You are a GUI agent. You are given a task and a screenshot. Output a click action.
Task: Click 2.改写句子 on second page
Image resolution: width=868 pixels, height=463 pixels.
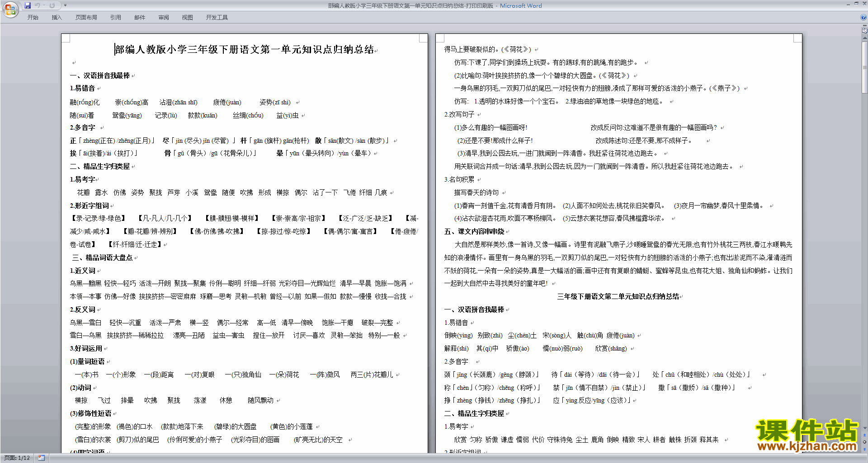[459, 114]
